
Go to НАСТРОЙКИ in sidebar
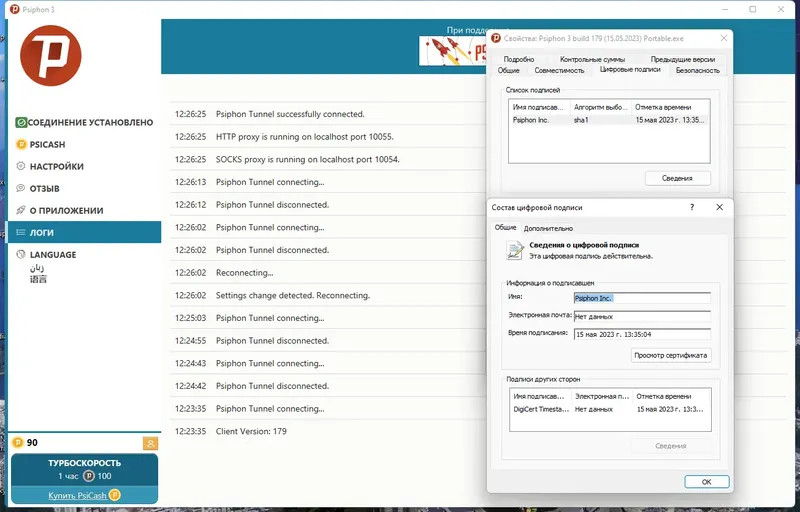tap(57, 166)
